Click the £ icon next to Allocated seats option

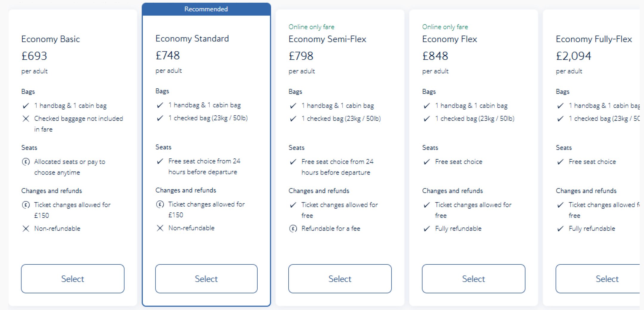point(26,162)
